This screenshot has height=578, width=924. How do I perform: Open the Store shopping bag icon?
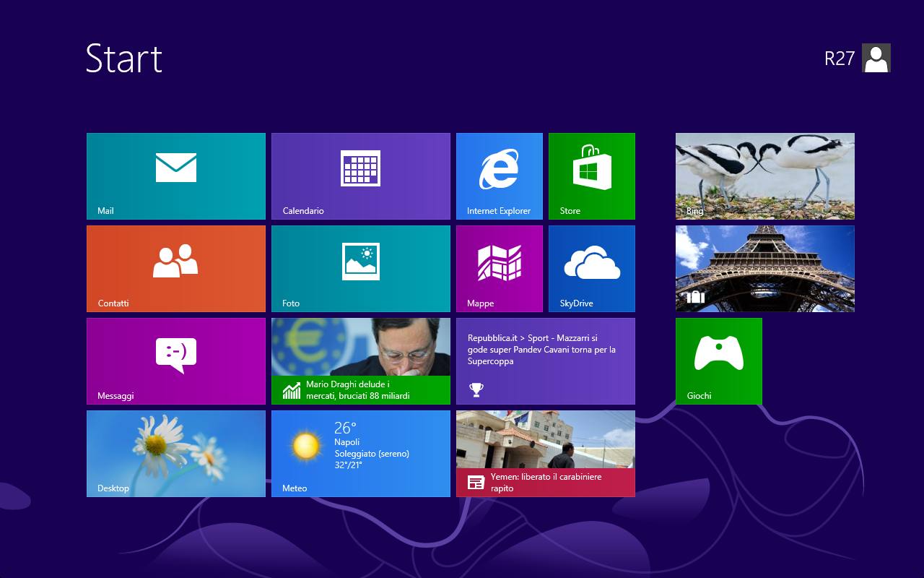point(592,166)
